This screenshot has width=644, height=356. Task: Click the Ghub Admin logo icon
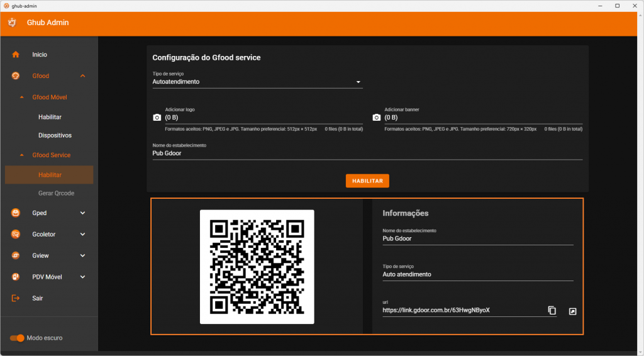[12, 23]
